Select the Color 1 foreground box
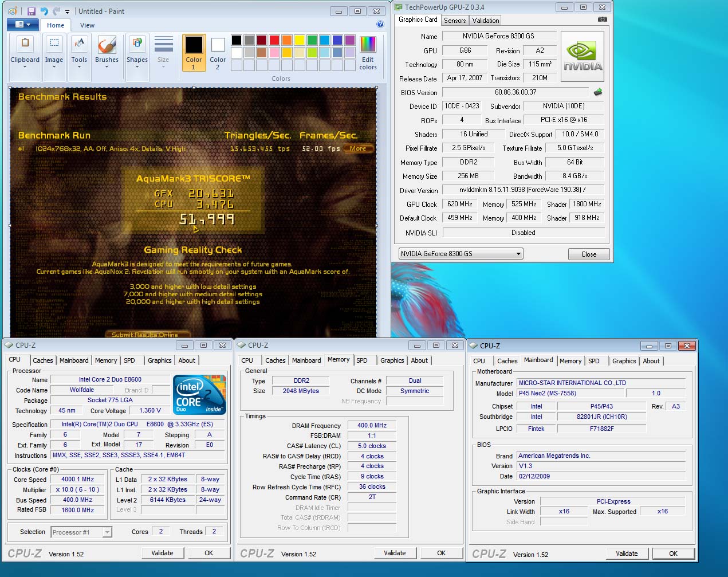The height and width of the screenshot is (577, 728). [x=194, y=52]
